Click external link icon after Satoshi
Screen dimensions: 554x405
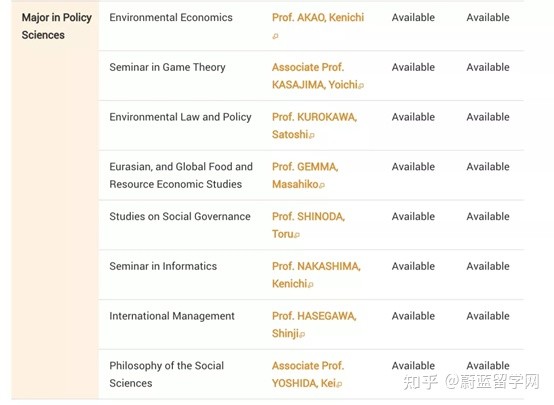pos(312,135)
